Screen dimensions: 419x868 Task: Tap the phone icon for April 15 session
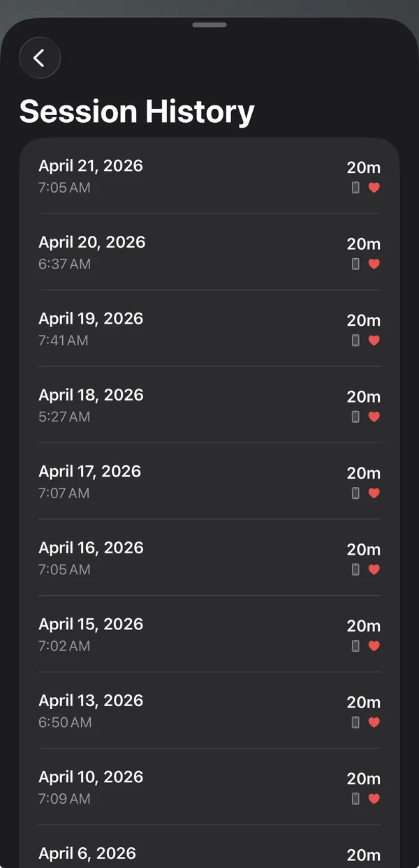click(x=356, y=646)
